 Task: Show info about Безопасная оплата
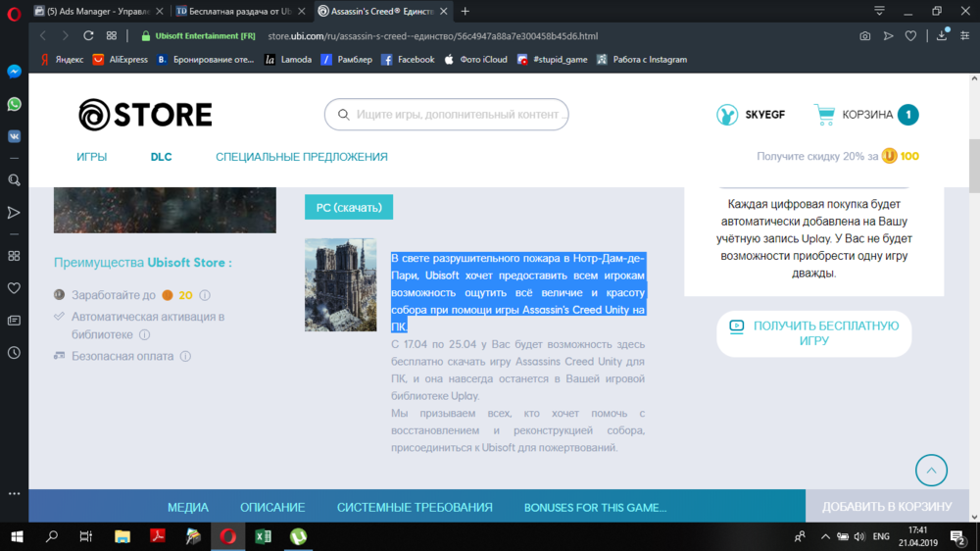pyautogui.click(x=185, y=357)
